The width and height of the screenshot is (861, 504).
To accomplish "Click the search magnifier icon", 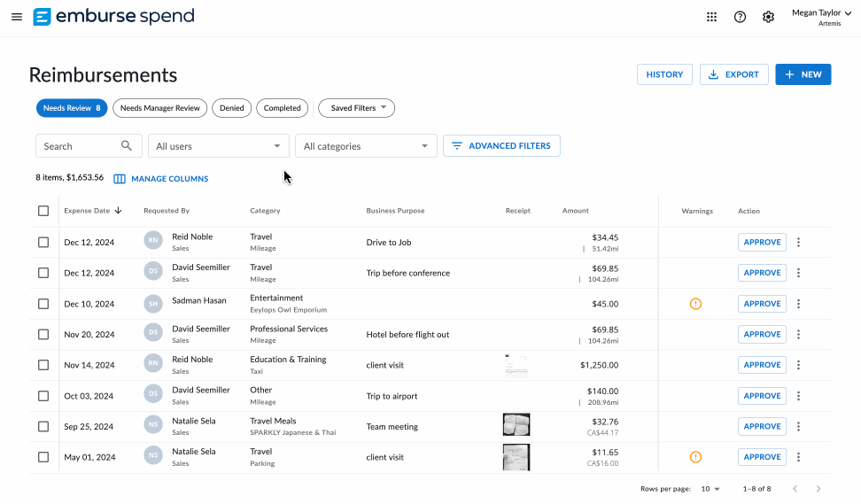I will (127, 146).
